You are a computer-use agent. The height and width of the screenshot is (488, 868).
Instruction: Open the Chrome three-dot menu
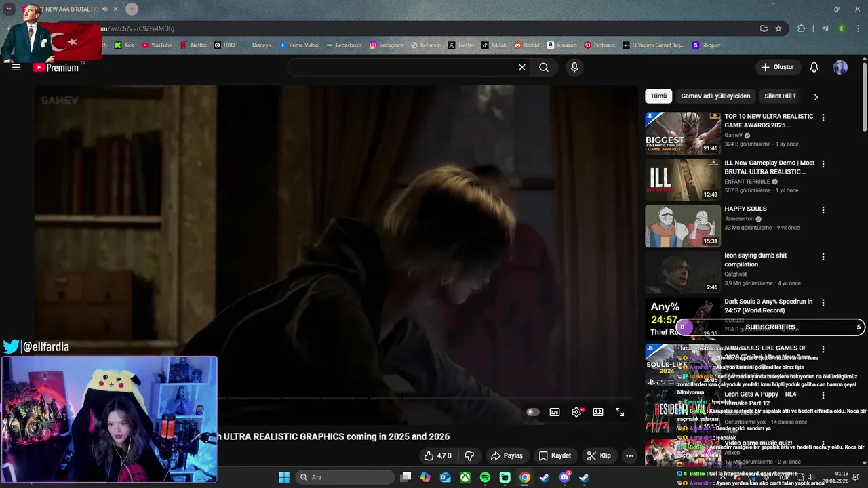point(859,28)
